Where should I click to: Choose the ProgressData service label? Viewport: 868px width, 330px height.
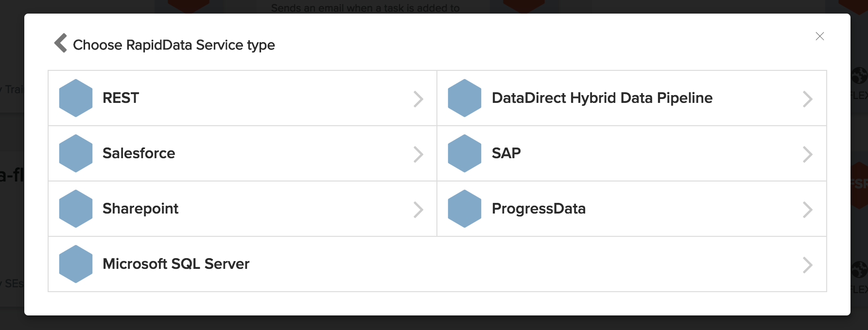[x=538, y=209]
